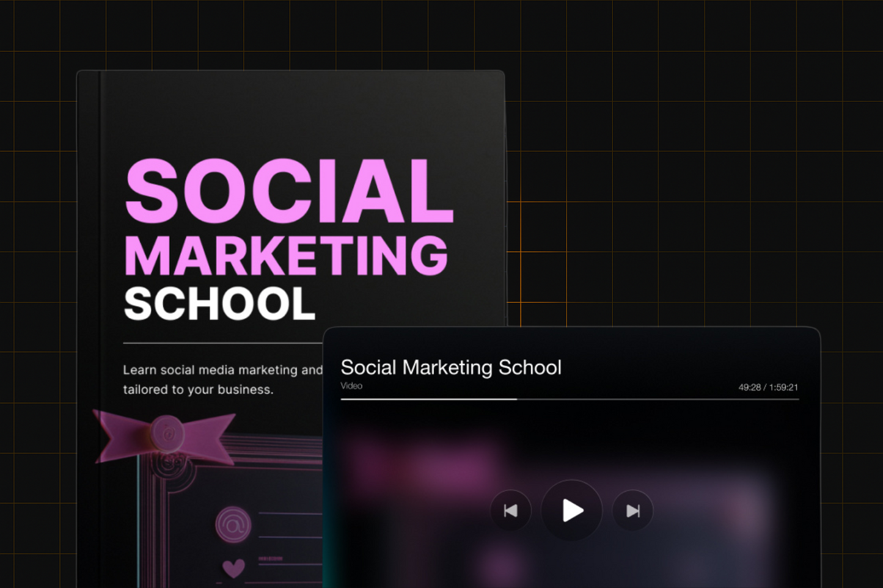
Task: Click the skip to previous button
Action: point(510,510)
